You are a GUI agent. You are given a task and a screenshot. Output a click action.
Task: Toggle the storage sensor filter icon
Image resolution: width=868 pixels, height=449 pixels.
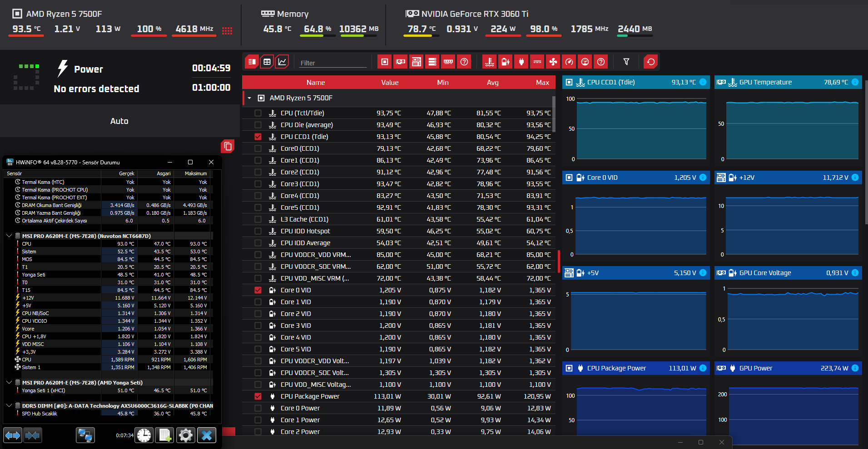click(x=432, y=62)
